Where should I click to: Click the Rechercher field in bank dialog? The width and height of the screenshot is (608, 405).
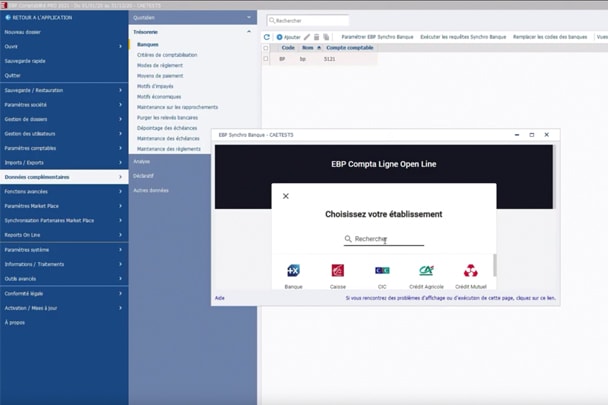[385, 239]
